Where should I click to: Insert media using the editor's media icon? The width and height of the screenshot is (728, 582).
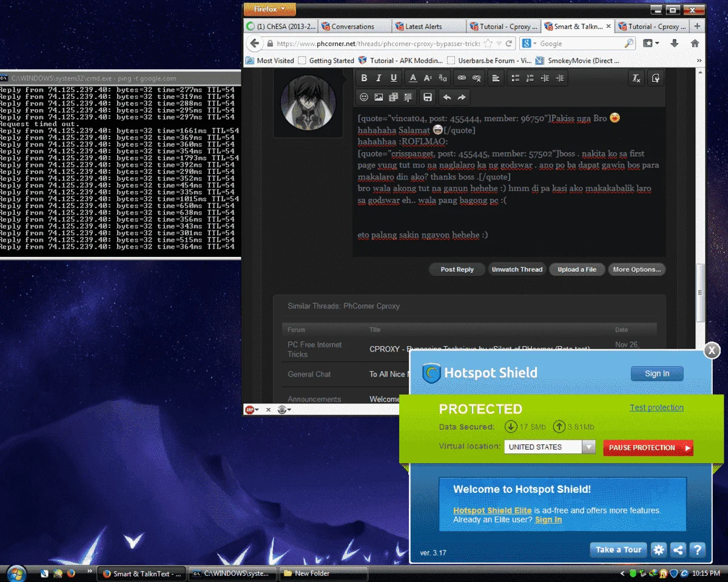[x=393, y=97]
